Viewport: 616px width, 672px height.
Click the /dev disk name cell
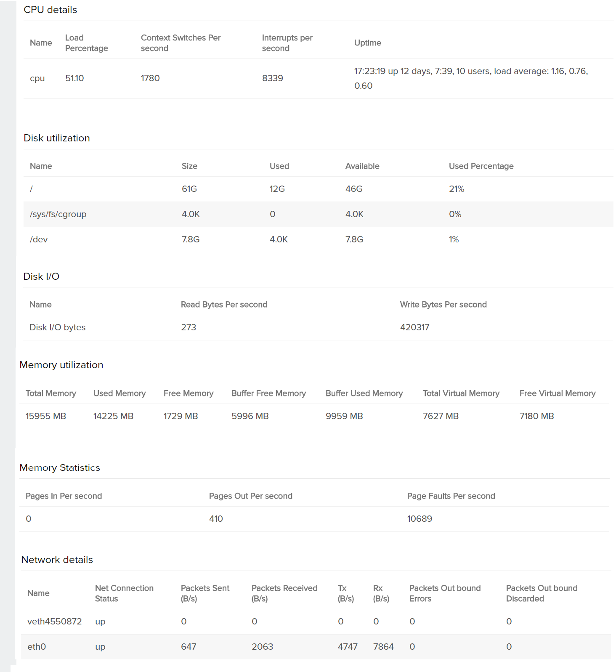pyautogui.click(x=39, y=239)
